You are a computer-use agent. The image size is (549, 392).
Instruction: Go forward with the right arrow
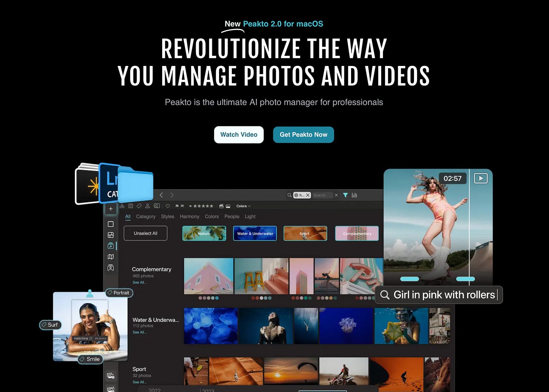tap(172, 195)
